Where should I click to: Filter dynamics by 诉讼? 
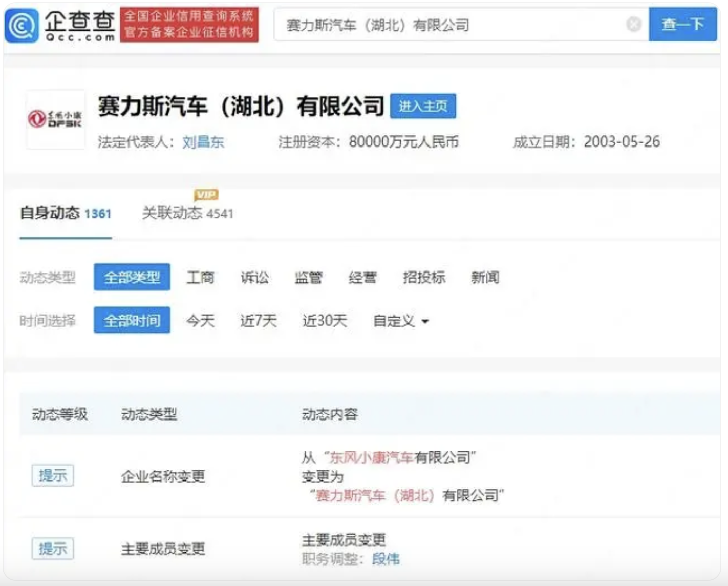pos(254,277)
